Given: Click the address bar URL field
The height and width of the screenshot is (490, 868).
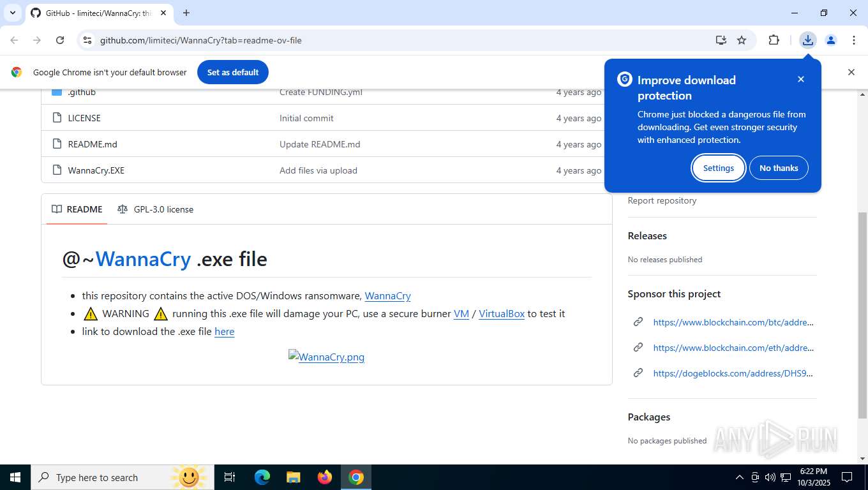Looking at the screenshot, I should [402, 40].
